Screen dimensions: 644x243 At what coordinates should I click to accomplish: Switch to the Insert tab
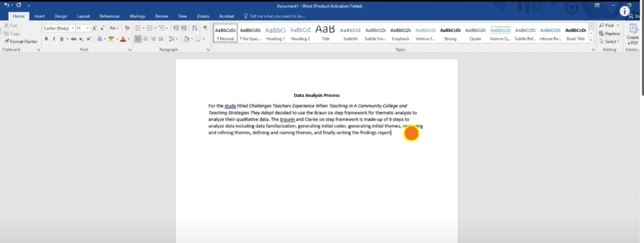pyautogui.click(x=40, y=16)
